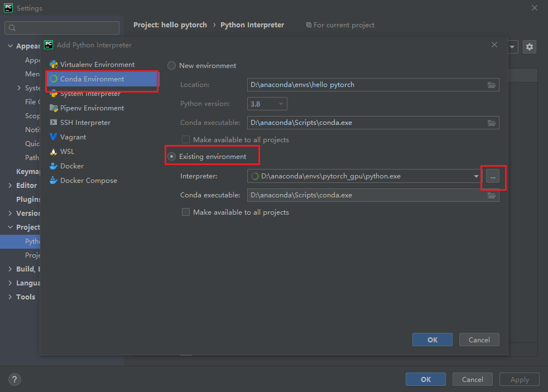Open the Python version 3.8 dropdown

pos(267,104)
